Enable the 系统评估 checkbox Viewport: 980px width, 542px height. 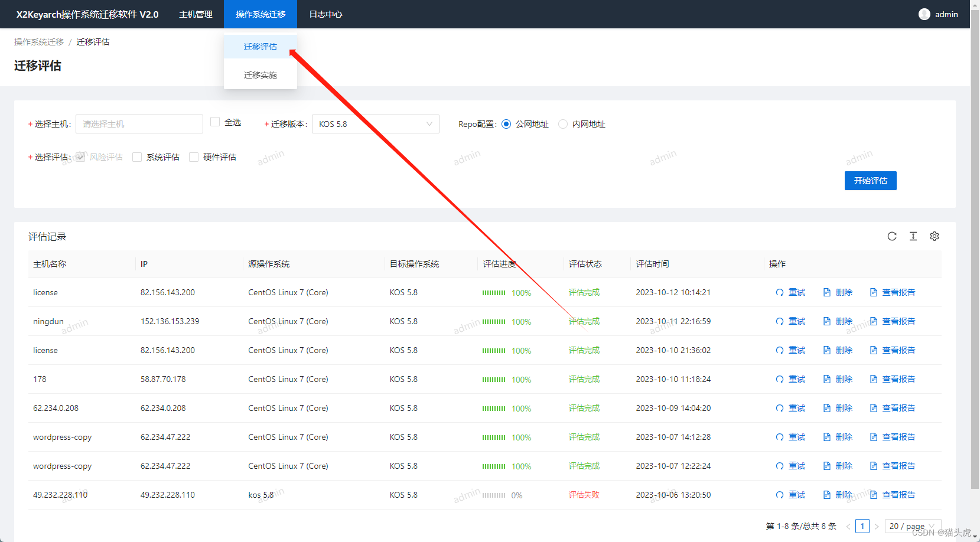137,157
